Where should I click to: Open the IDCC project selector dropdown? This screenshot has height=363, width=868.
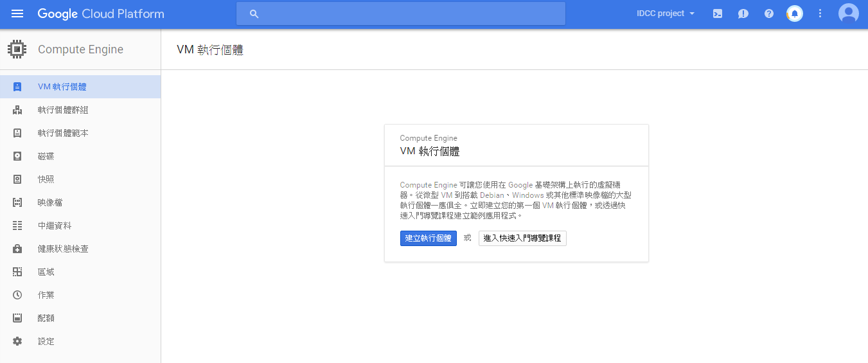[x=666, y=13]
